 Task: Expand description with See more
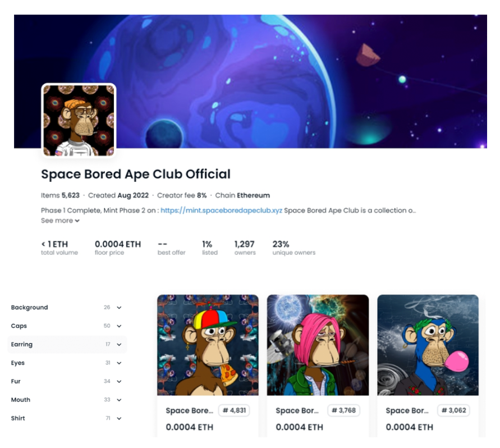[x=60, y=221]
